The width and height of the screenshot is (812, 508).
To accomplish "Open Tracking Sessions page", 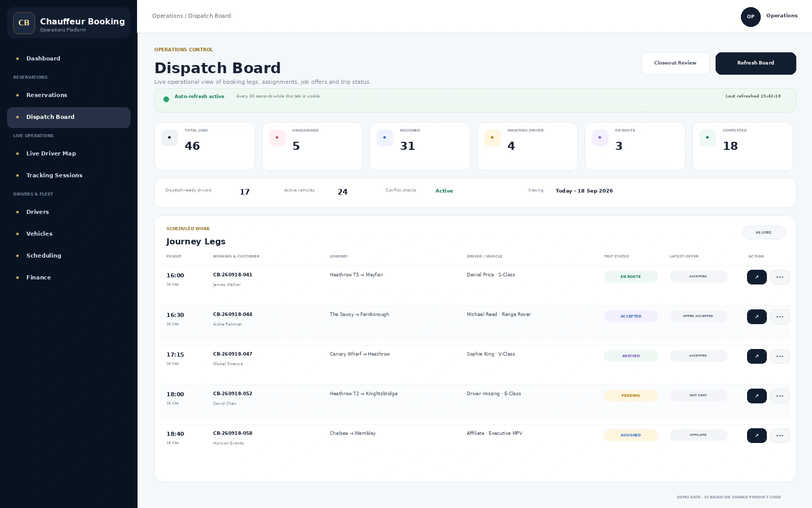I will coord(69,176).
